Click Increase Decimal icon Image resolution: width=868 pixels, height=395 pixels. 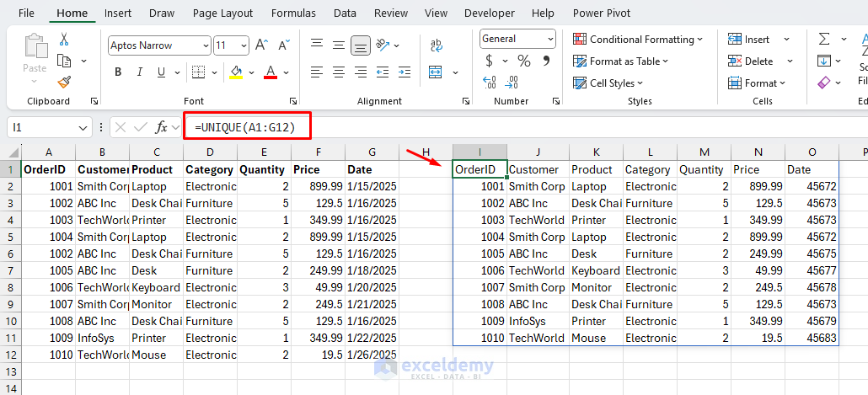click(490, 83)
